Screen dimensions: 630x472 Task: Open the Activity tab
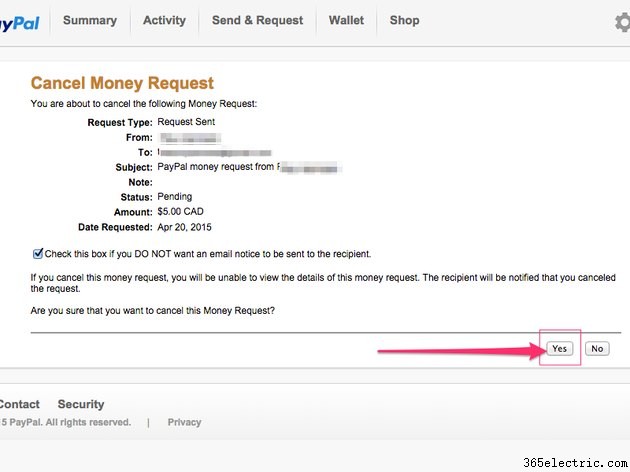pyautogui.click(x=164, y=20)
